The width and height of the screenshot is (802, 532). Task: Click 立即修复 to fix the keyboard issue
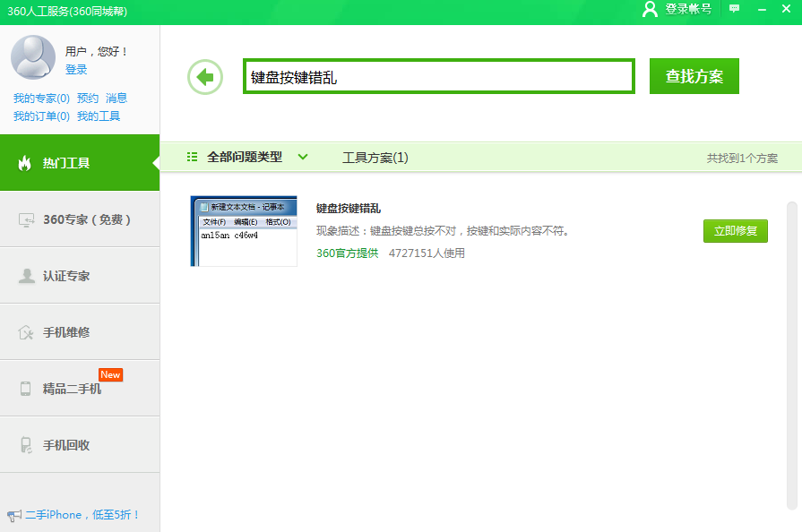click(x=735, y=231)
